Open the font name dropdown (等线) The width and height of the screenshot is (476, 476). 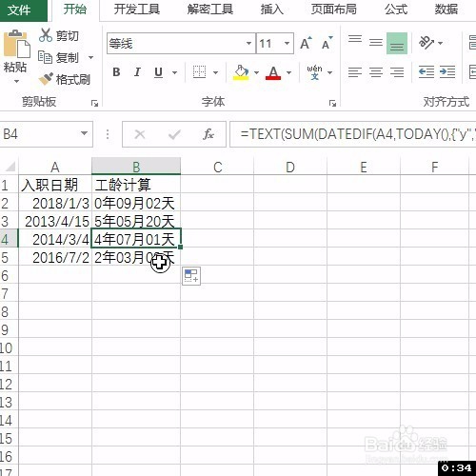point(248,43)
